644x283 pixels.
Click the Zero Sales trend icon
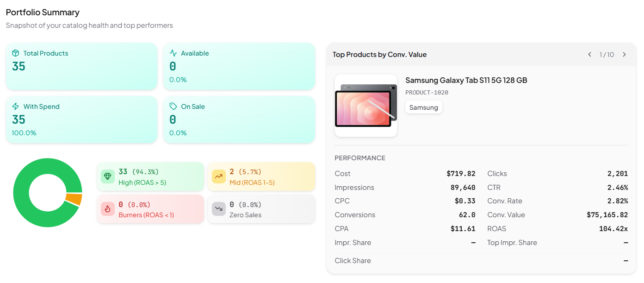218,208
